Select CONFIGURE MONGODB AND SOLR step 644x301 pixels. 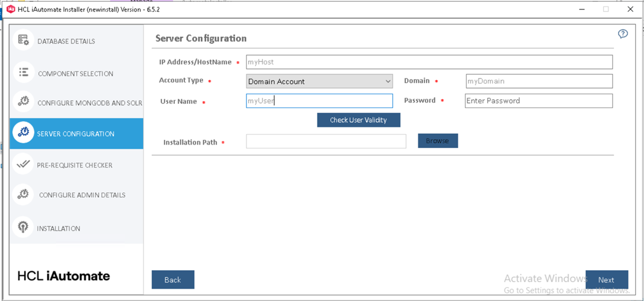(x=90, y=103)
